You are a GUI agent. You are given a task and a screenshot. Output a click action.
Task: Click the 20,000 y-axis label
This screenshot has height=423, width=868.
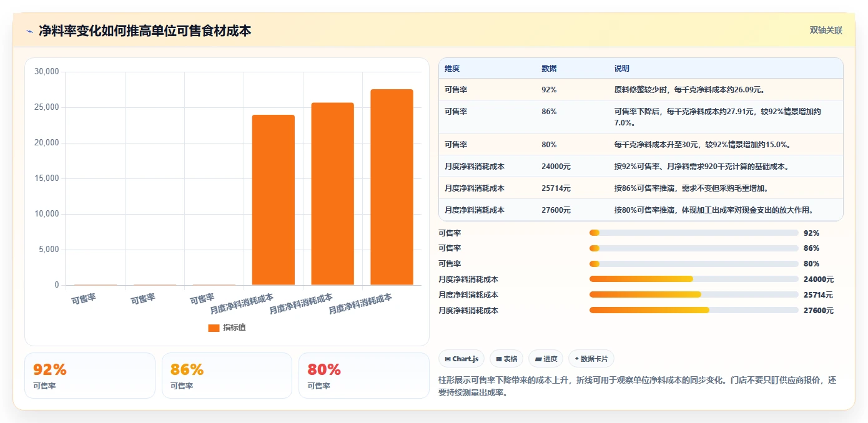[47, 143]
